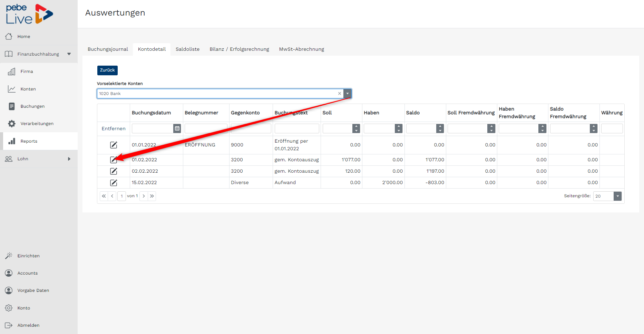The width and height of the screenshot is (644, 334).
Task: Go to the last page of results
Action: [x=152, y=196]
